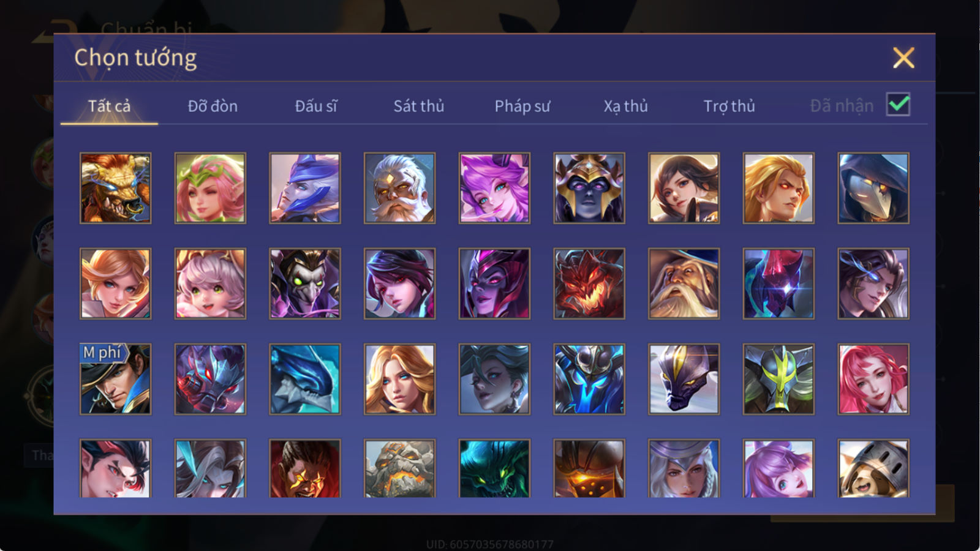Open the Đấu sĩ tab
Image resolution: width=980 pixels, height=551 pixels.
316,106
